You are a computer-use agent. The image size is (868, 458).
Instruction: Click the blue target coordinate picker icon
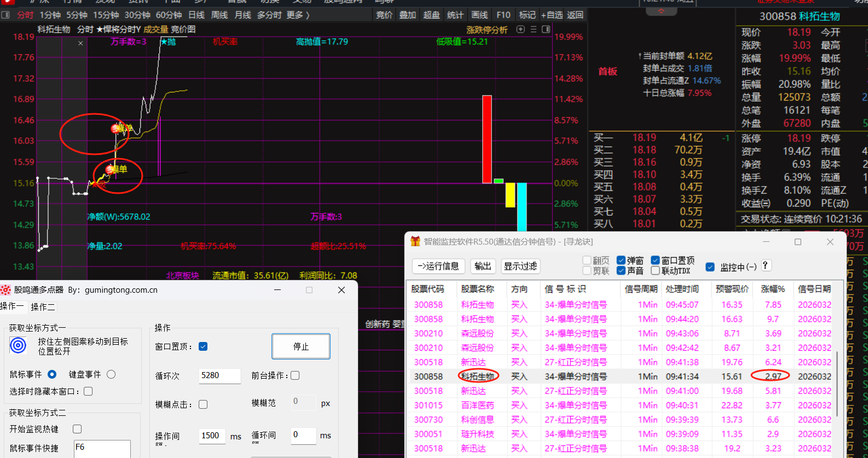18,345
